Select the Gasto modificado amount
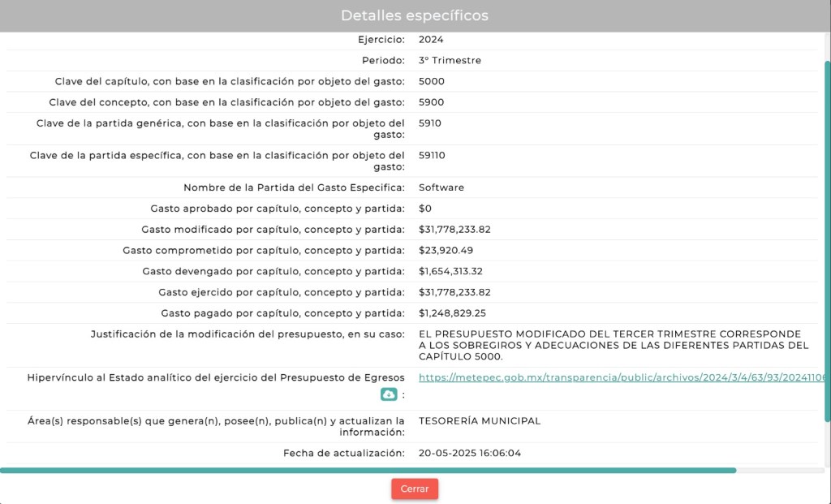Screen dimensions: 831x504 pos(454,230)
